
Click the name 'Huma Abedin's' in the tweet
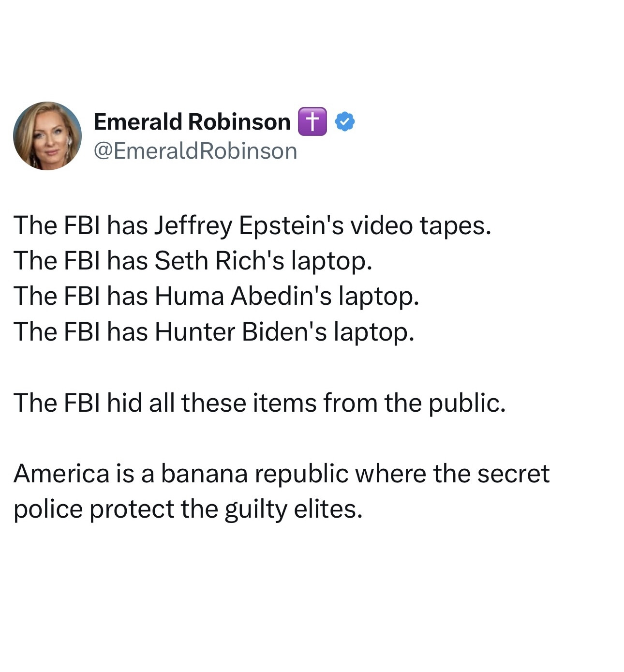[x=243, y=296]
